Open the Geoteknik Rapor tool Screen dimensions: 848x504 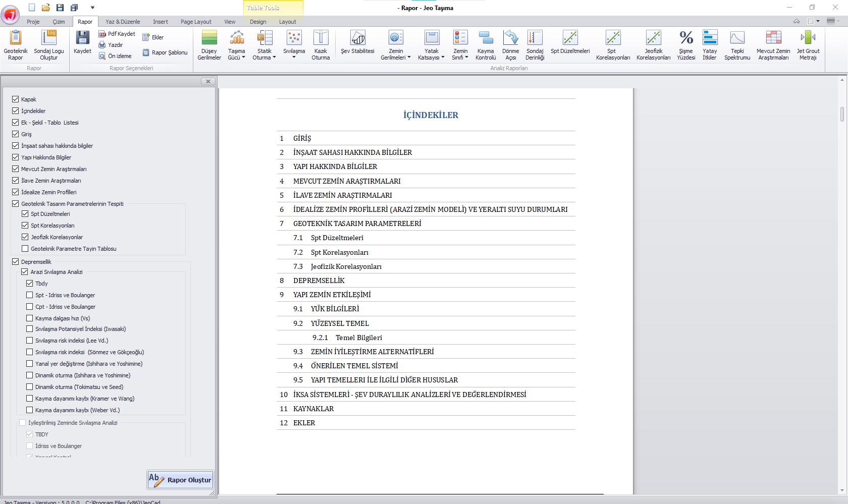(x=16, y=45)
